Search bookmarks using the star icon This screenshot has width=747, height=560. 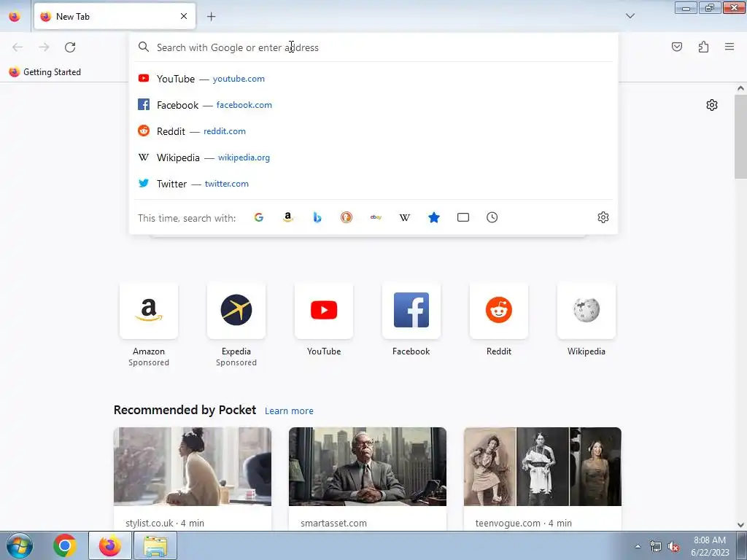pyautogui.click(x=434, y=217)
